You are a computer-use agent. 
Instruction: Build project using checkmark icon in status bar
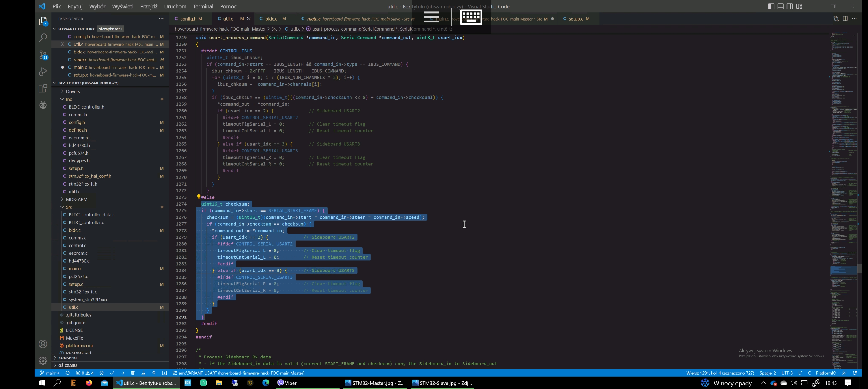pyautogui.click(x=112, y=373)
